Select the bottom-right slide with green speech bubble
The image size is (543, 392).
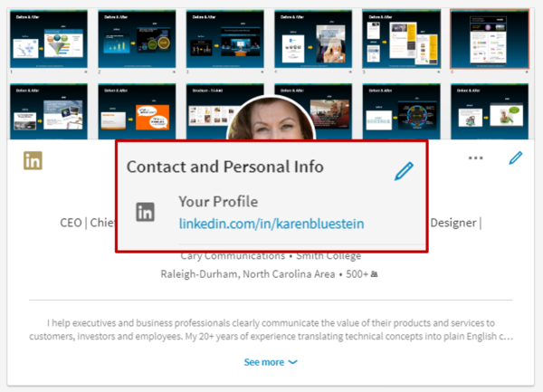pyautogui.click(x=490, y=111)
